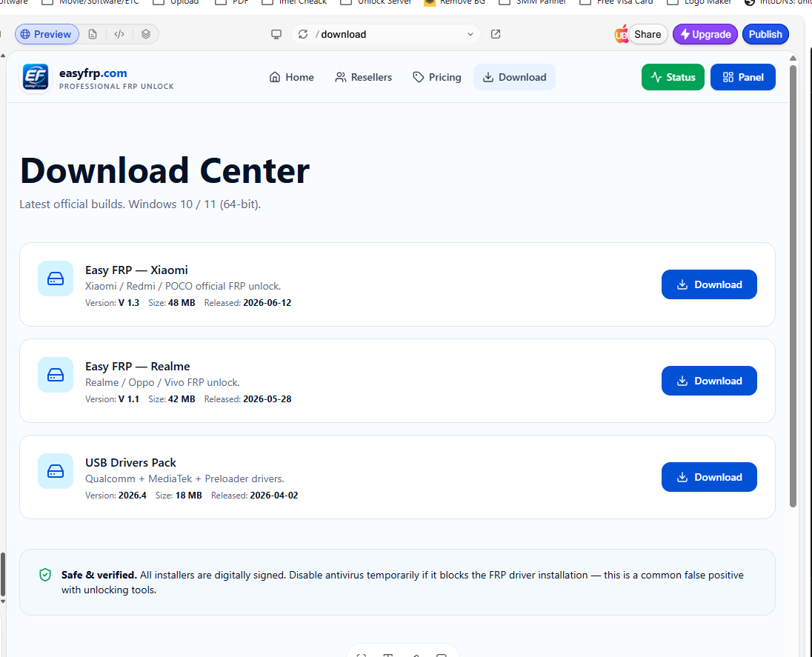Click the Easy FRP — Realme title
This screenshot has height=657, width=812.
[138, 366]
